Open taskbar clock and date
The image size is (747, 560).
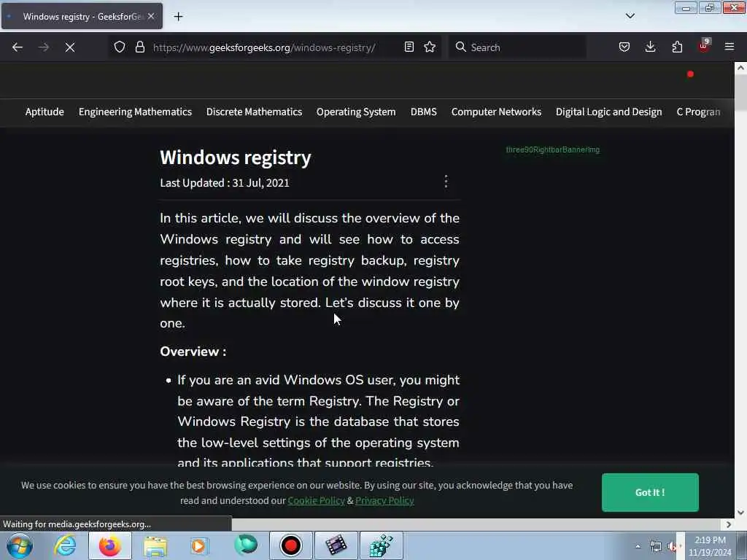(x=710, y=546)
